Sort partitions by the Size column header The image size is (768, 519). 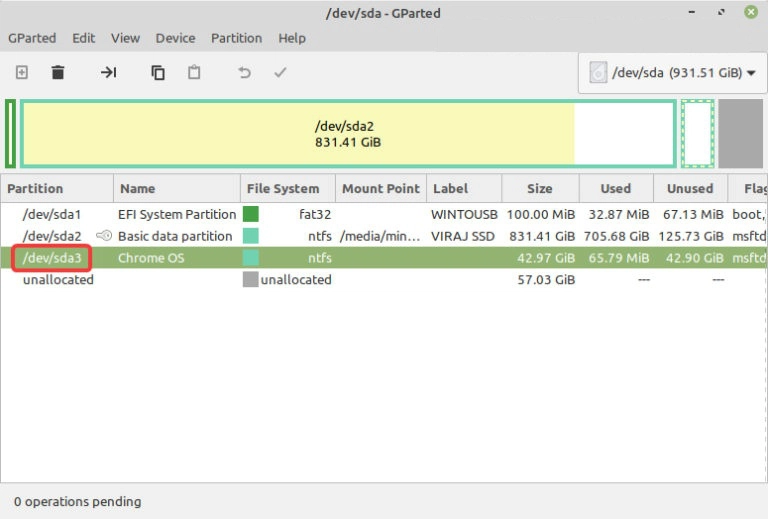click(540, 188)
